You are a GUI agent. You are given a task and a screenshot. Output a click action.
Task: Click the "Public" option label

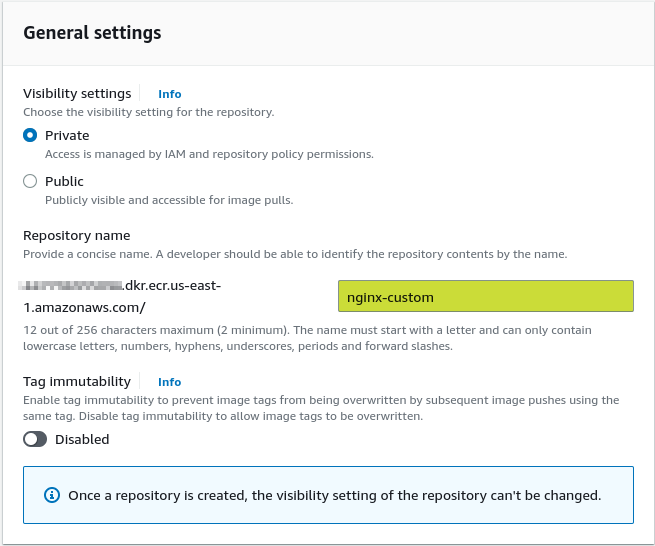pyautogui.click(x=64, y=181)
